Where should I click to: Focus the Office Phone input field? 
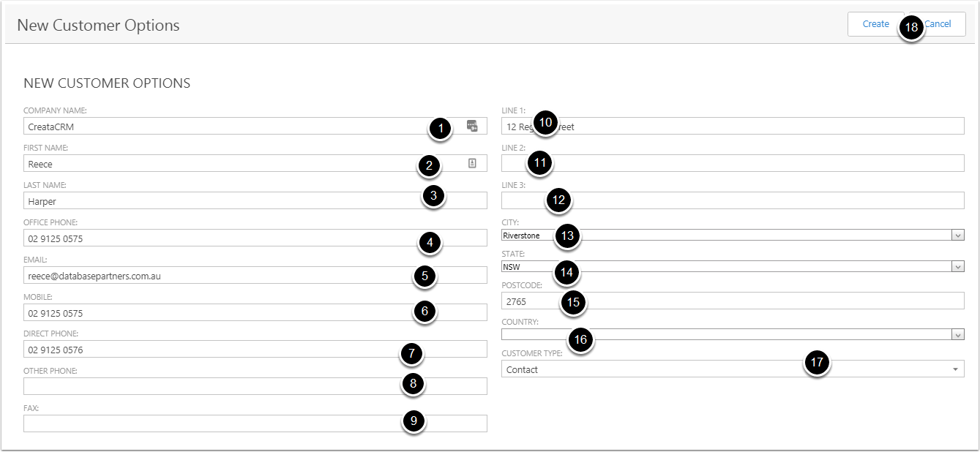220,238
